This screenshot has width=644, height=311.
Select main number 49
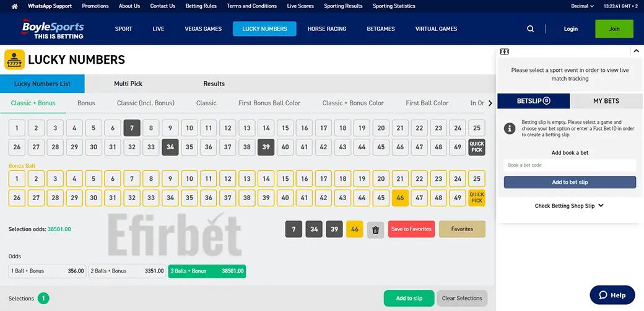(458, 147)
